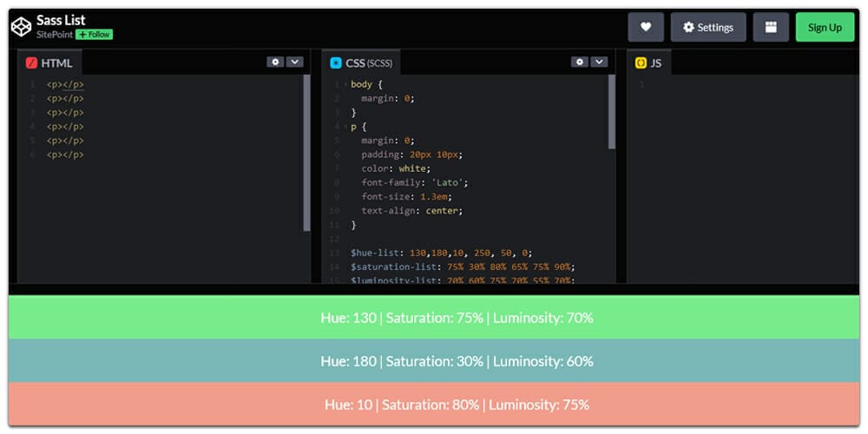Viewport: 868px width, 434px height.
Task: Open HTML panel gear settings
Action: pyautogui.click(x=275, y=62)
